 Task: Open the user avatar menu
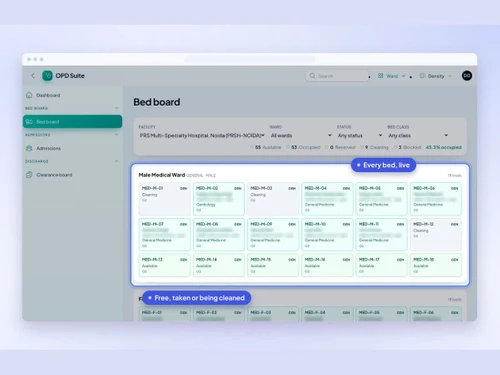[x=467, y=76]
